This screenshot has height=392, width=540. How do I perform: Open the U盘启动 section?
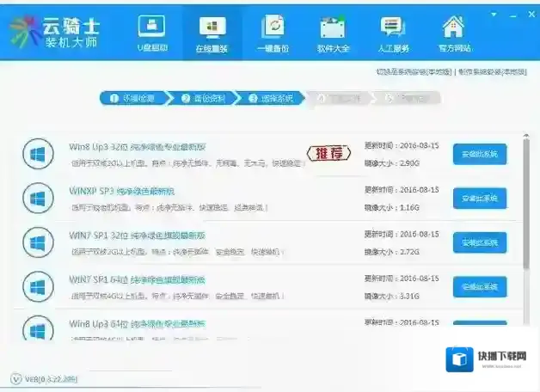click(x=152, y=34)
